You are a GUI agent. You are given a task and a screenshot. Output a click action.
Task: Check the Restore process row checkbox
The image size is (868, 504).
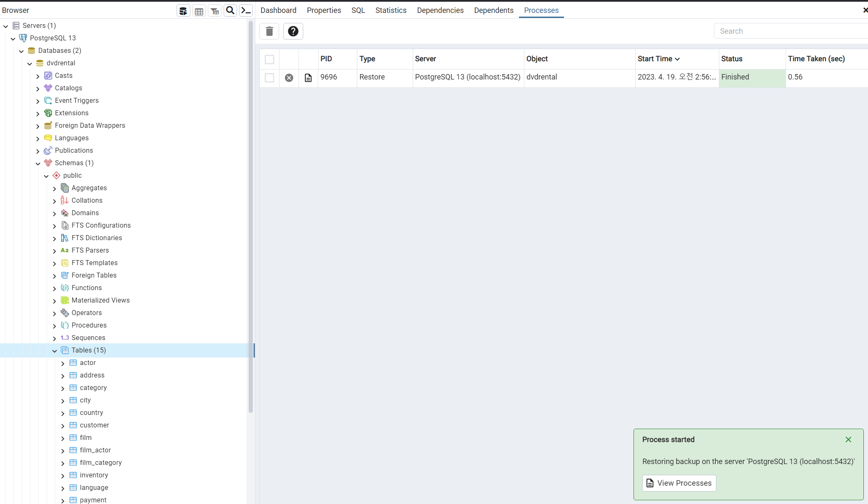click(269, 78)
